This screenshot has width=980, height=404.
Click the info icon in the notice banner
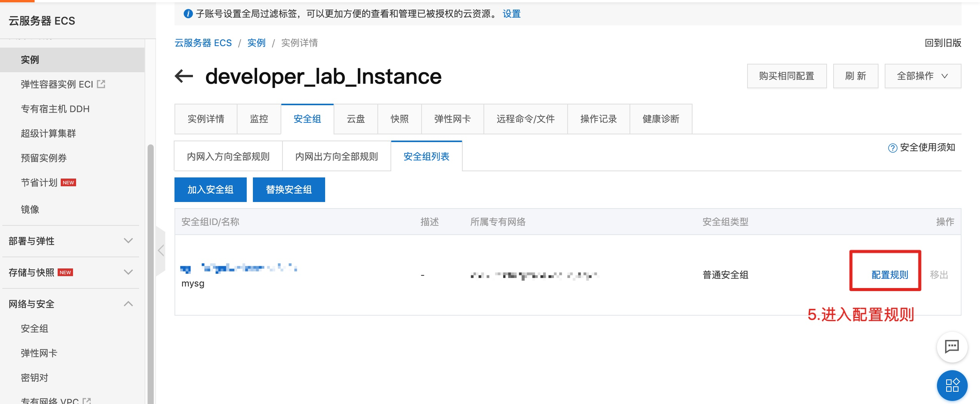(x=188, y=14)
